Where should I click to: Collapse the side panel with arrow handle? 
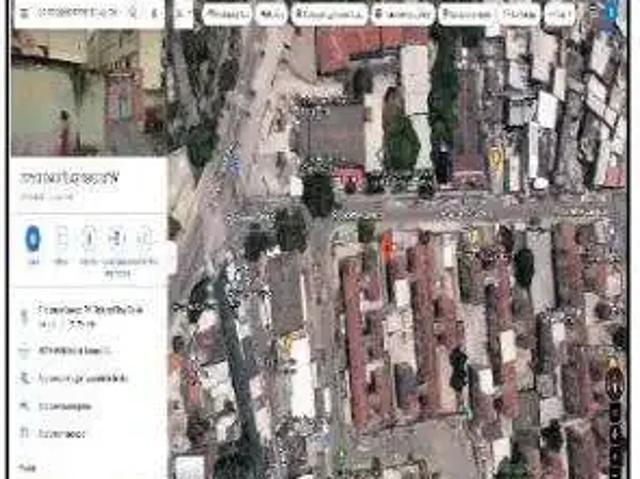coord(172,257)
